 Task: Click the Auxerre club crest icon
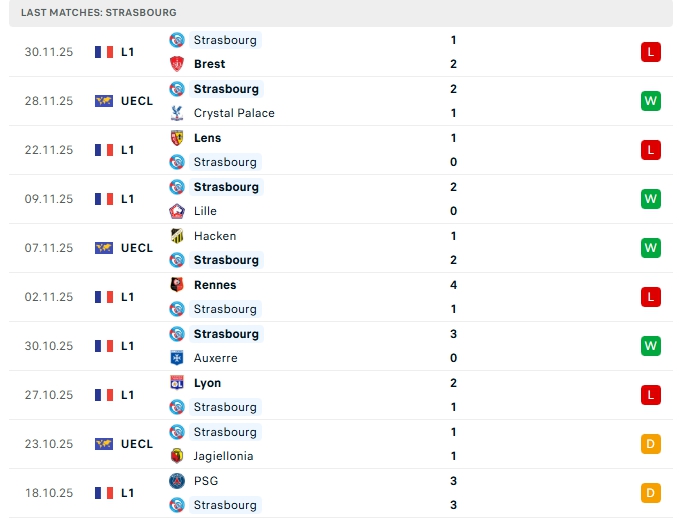[x=177, y=358]
